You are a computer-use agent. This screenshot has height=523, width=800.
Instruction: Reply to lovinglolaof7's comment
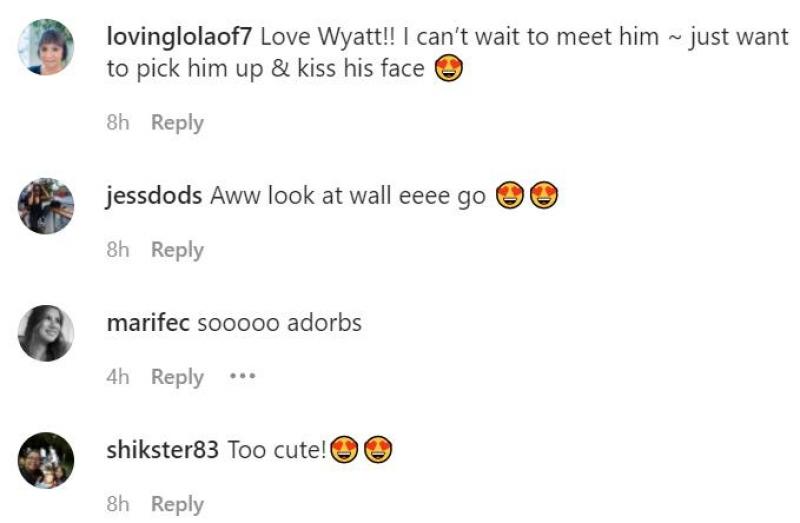pos(177,123)
